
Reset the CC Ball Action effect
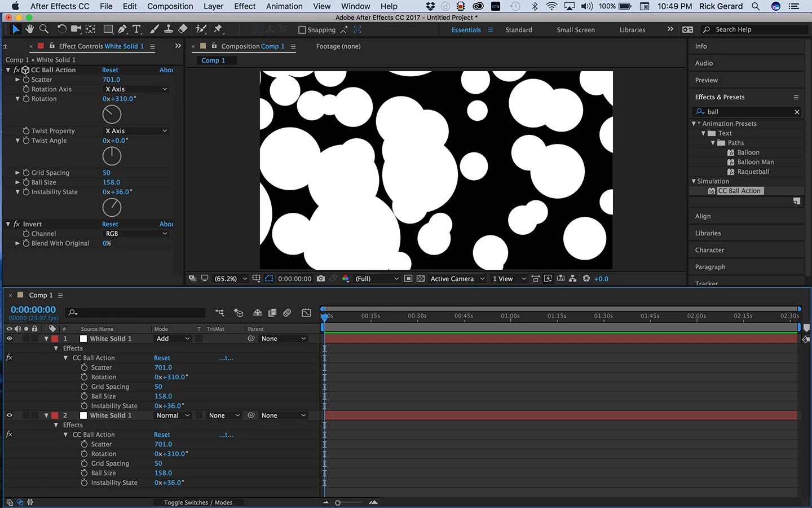110,70
